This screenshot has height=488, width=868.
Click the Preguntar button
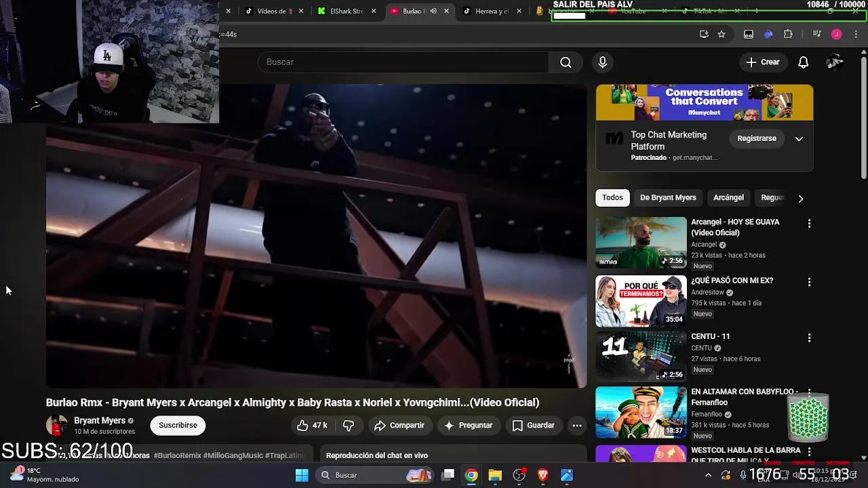click(x=468, y=426)
